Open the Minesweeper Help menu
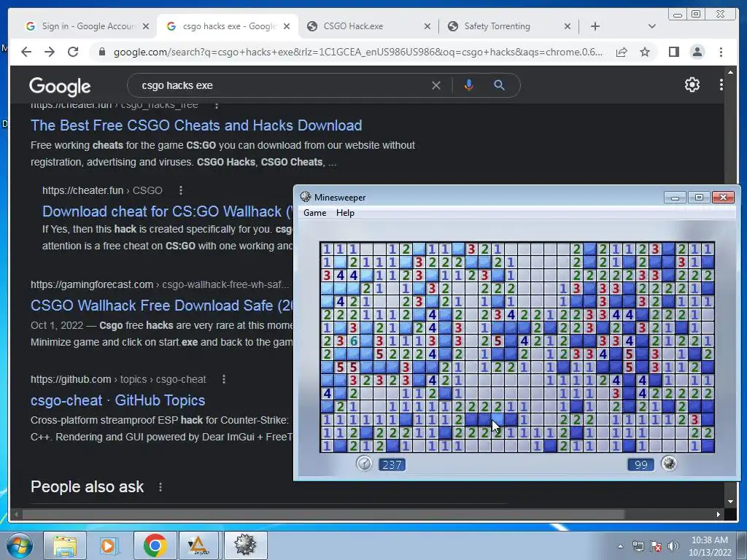 click(345, 213)
